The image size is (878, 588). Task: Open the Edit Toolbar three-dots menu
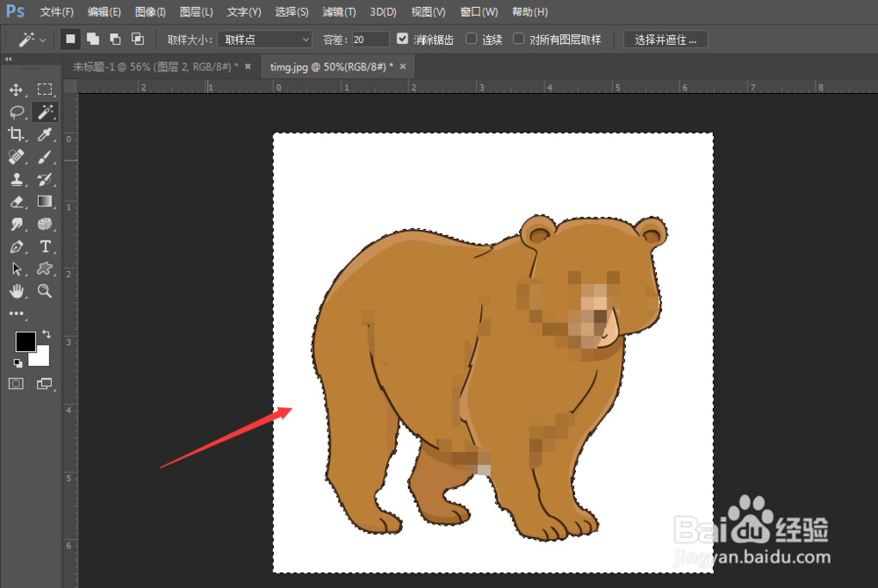[x=16, y=314]
